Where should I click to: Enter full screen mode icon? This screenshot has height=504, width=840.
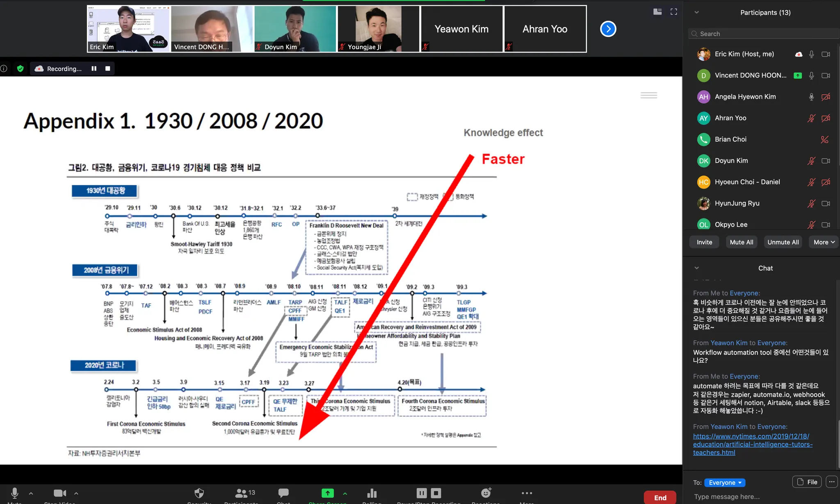point(674,11)
